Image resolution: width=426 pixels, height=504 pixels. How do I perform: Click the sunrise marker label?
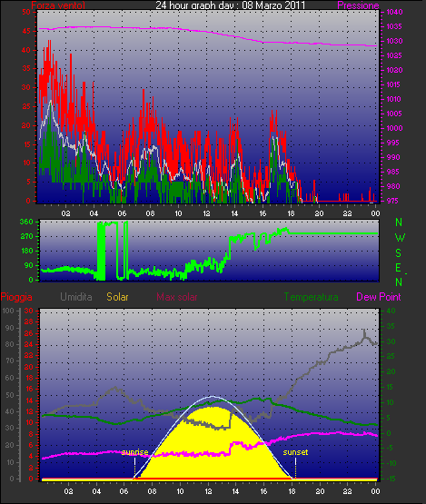pos(135,452)
